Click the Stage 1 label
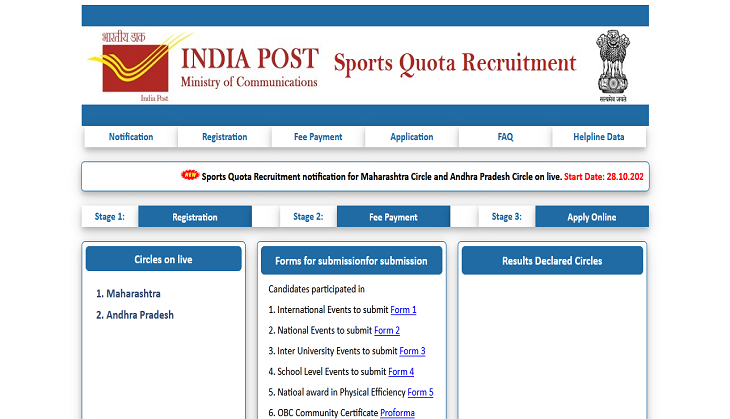 [109, 216]
